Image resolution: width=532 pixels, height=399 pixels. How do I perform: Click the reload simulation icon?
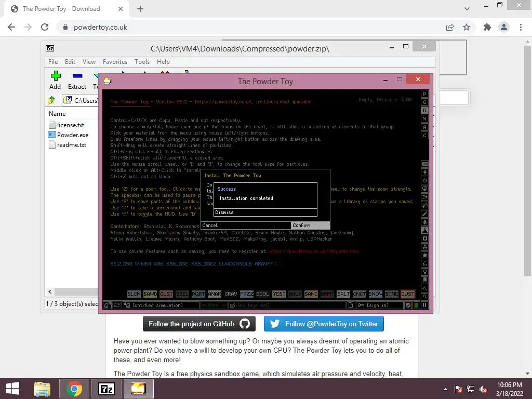click(x=117, y=305)
